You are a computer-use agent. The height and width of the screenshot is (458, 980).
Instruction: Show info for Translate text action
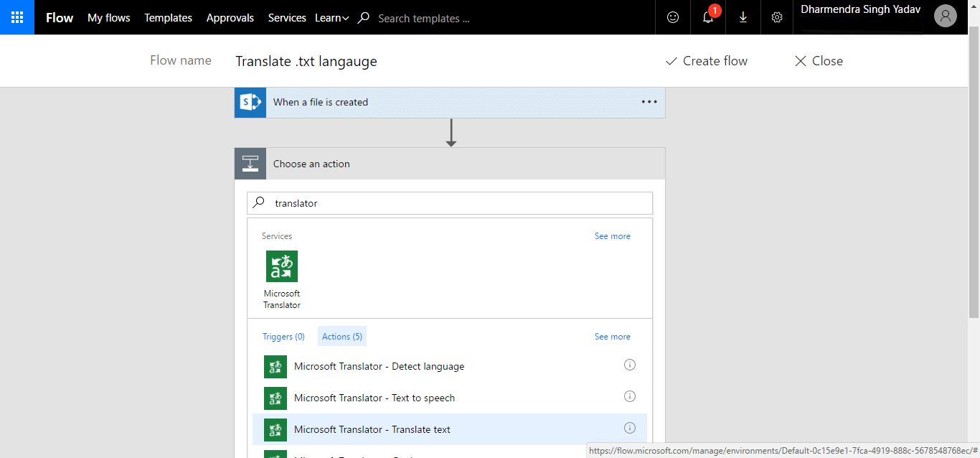pyautogui.click(x=630, y=428)
